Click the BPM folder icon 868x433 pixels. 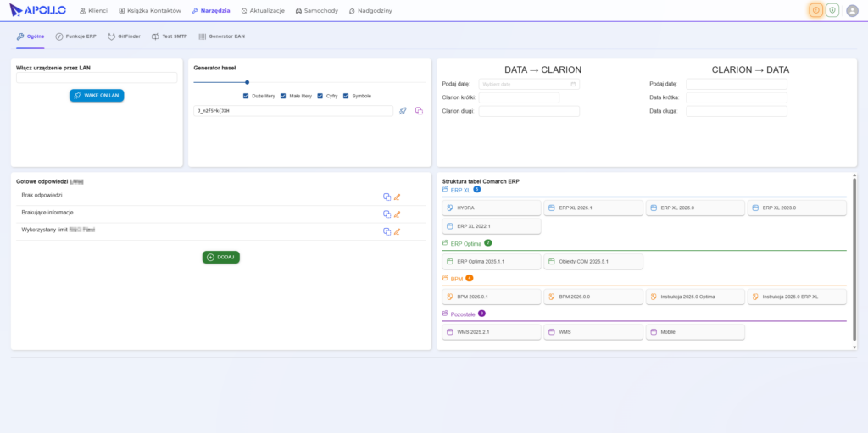[445, 278]
